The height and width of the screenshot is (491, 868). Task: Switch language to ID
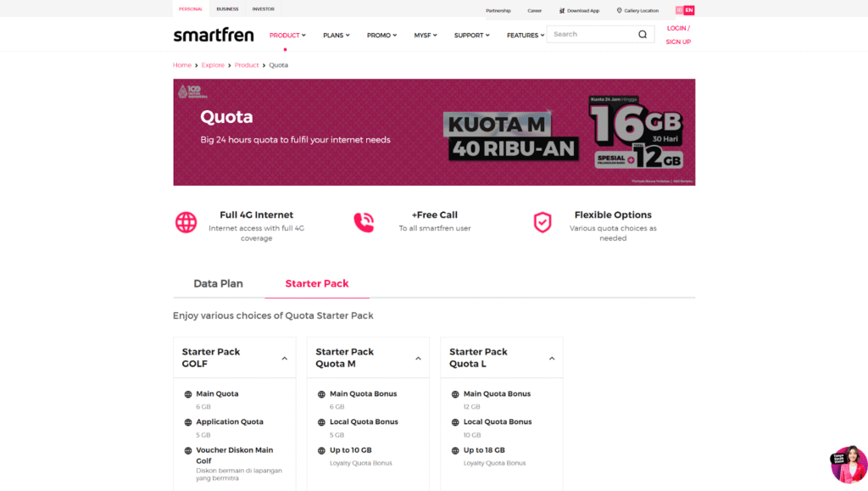[x=679, y=9]
